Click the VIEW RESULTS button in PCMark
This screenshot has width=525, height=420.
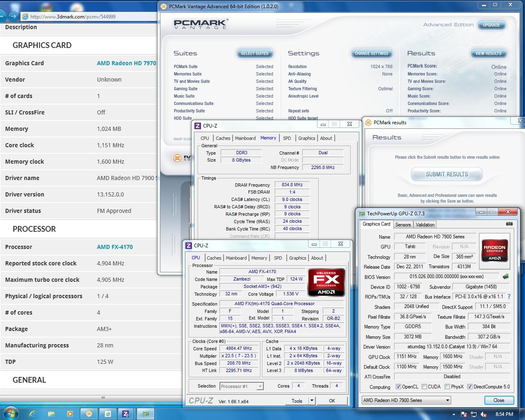point(488,53)
